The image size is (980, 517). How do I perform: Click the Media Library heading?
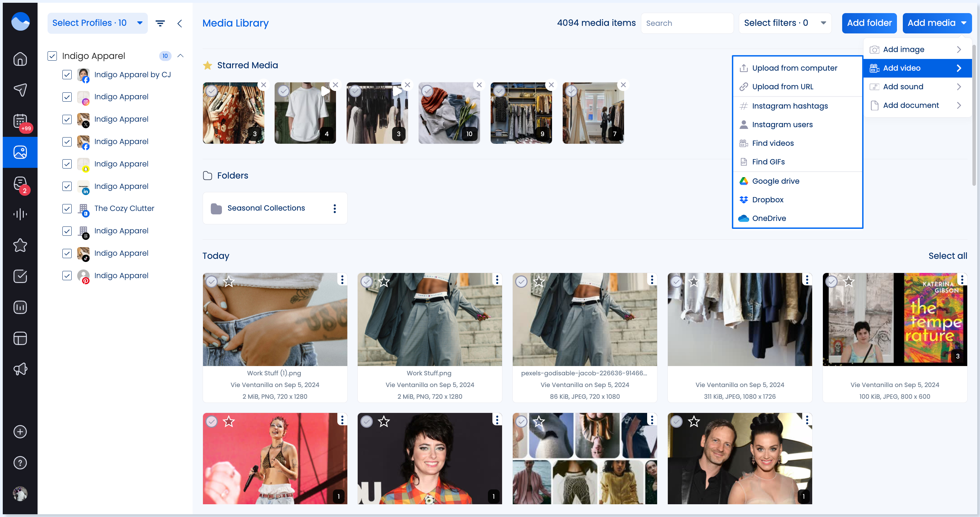(x=235, y=23)
